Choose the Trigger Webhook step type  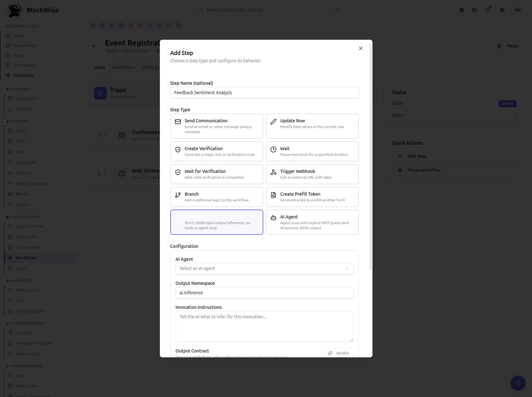pos(312,174)
